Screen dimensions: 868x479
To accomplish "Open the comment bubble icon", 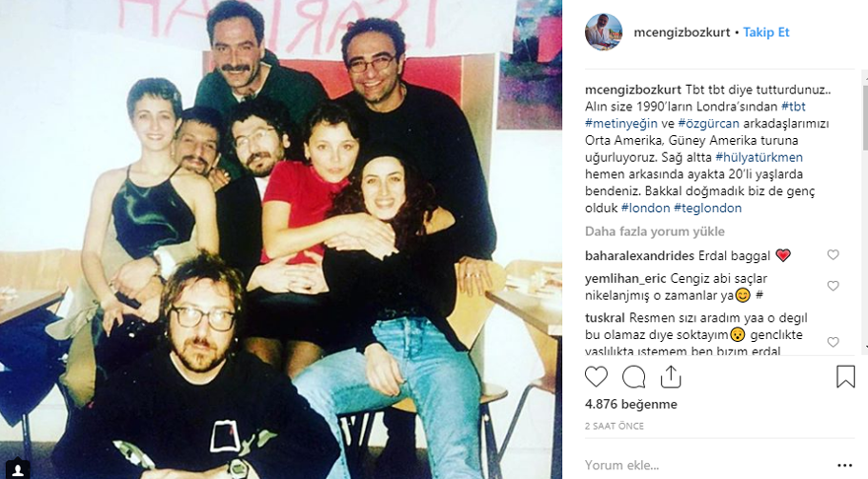I will pyautogui.click(x=633, y=377).
